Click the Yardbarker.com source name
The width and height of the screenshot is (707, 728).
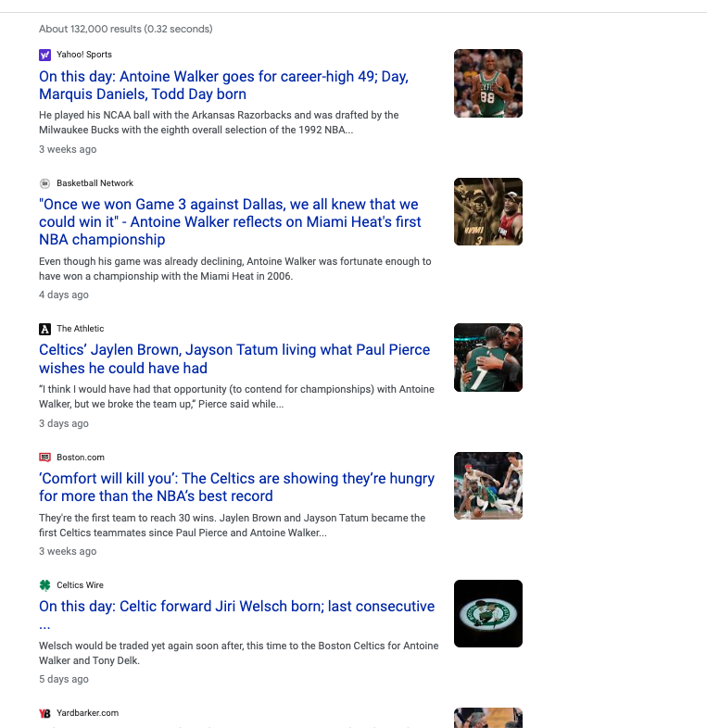pyautogui.click(x=87, y=713)
